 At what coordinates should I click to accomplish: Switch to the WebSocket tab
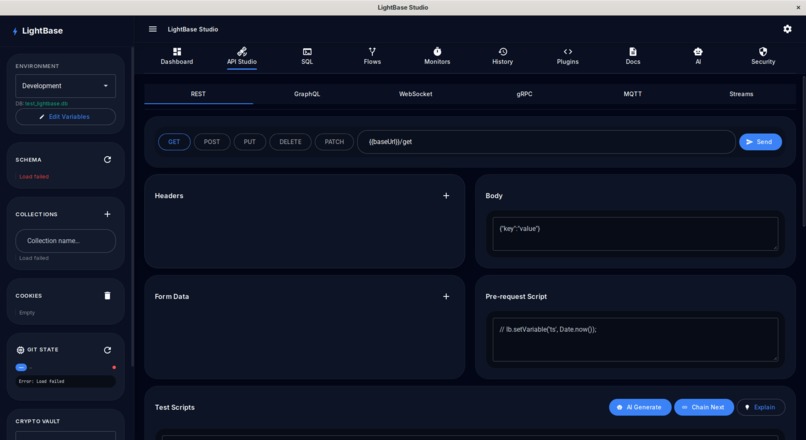tap(415, 94)
